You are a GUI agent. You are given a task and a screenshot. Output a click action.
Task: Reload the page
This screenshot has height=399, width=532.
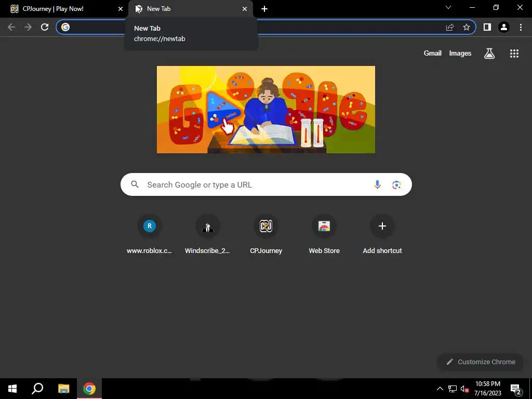(45, 27)
